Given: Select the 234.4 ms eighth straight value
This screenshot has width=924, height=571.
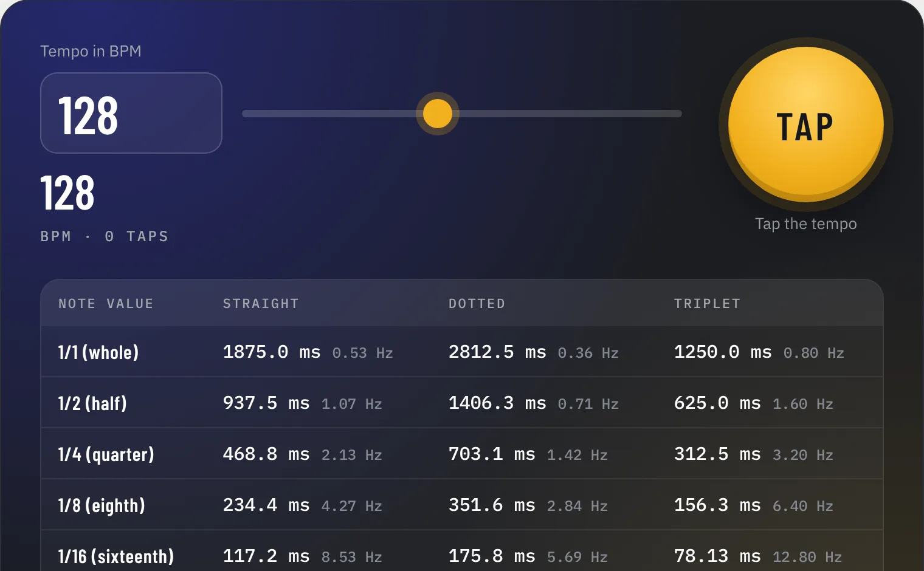Looking at the screenshot, I should (266, 505).
